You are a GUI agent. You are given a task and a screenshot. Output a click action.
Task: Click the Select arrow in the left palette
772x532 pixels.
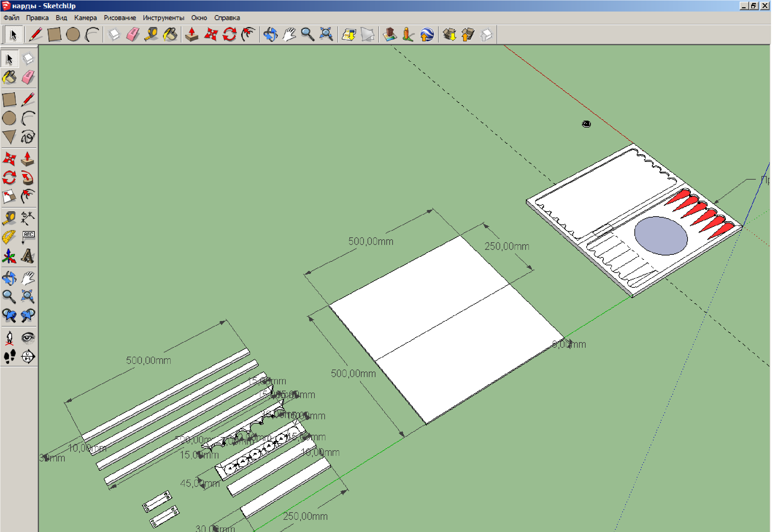(9, 59)
